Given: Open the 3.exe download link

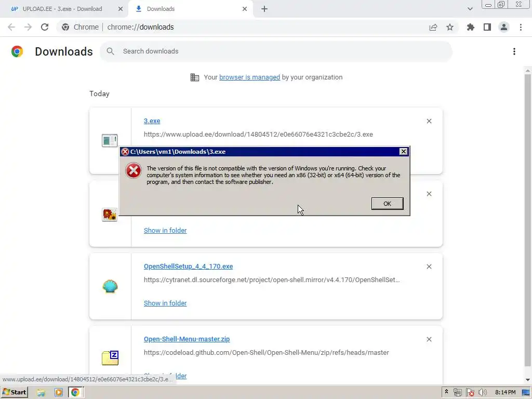Looking at the screenshot, I should click(x=152, y=121).
